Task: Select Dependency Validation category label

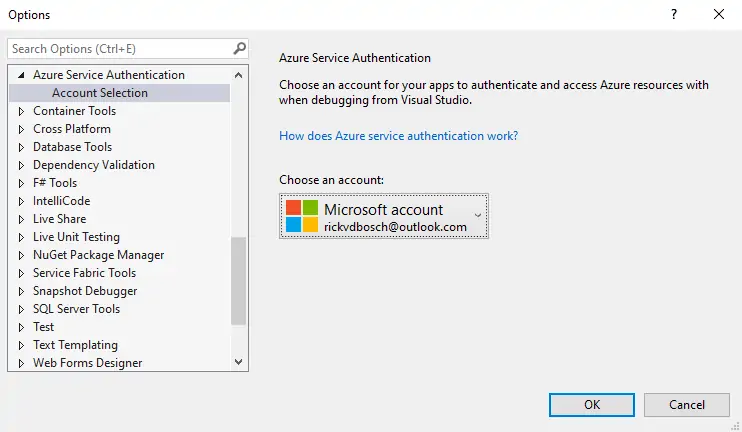Action: pos(94,165)
